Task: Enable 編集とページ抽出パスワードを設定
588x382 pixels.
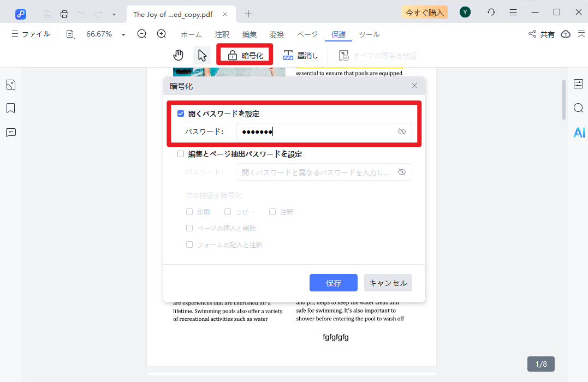Action: (180, 154)
